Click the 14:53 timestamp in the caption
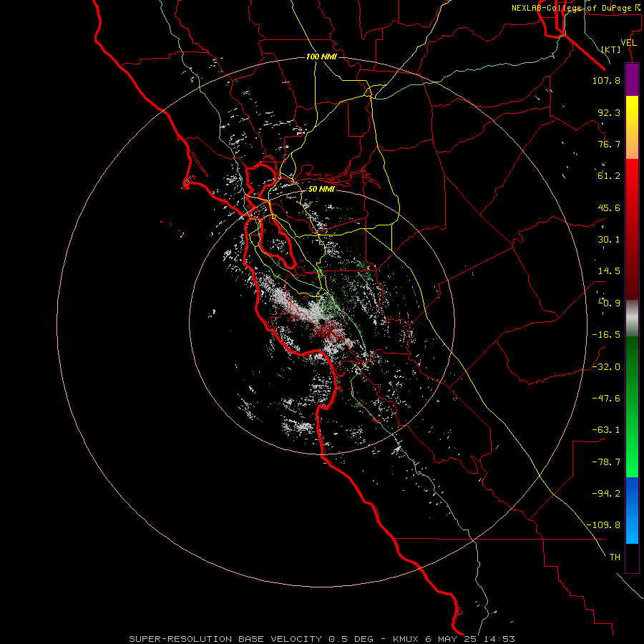Screen dimensions: 644x644 click(499, 639)
